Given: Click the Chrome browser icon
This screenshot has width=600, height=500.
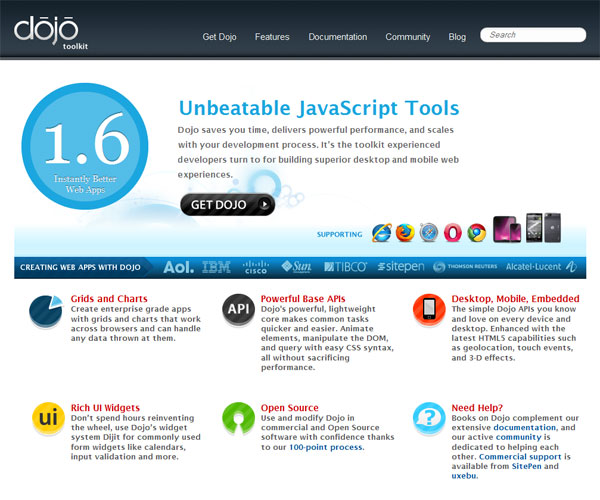Looking at the screenshot, I should pos(476,233).
